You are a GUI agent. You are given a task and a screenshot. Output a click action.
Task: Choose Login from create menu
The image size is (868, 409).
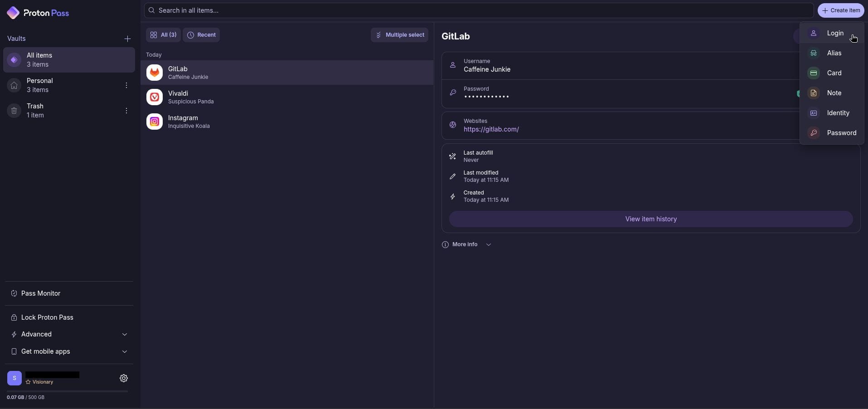pyautogui.click(x=835, y=33)
